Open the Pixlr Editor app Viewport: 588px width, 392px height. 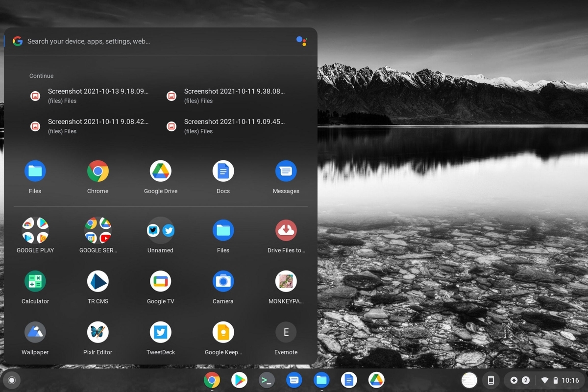pyautogui.click(x=98, y=332)
